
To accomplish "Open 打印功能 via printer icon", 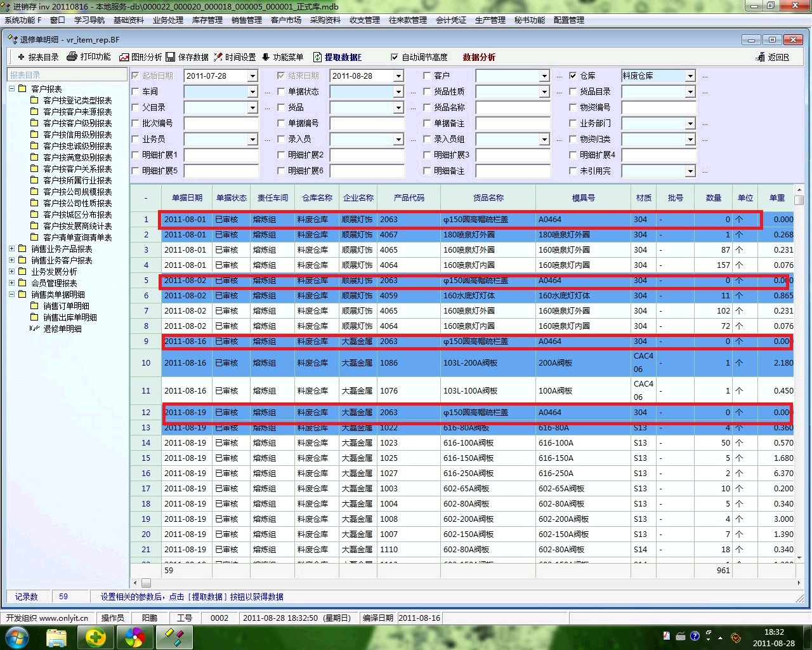I will coord(72,57).
